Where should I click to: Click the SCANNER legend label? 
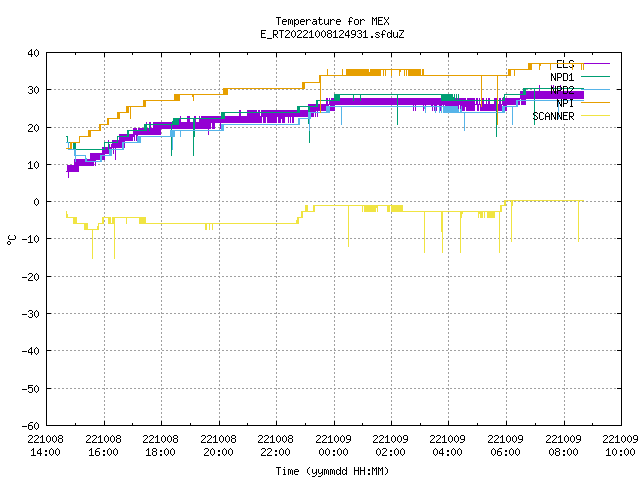(553, 116)
